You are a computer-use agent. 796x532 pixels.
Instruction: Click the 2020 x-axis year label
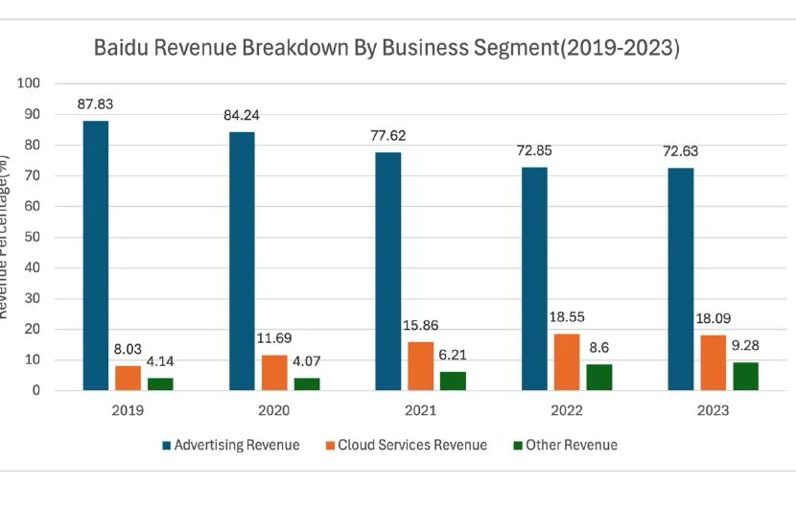pyautogui.click(x=274, y=410)
